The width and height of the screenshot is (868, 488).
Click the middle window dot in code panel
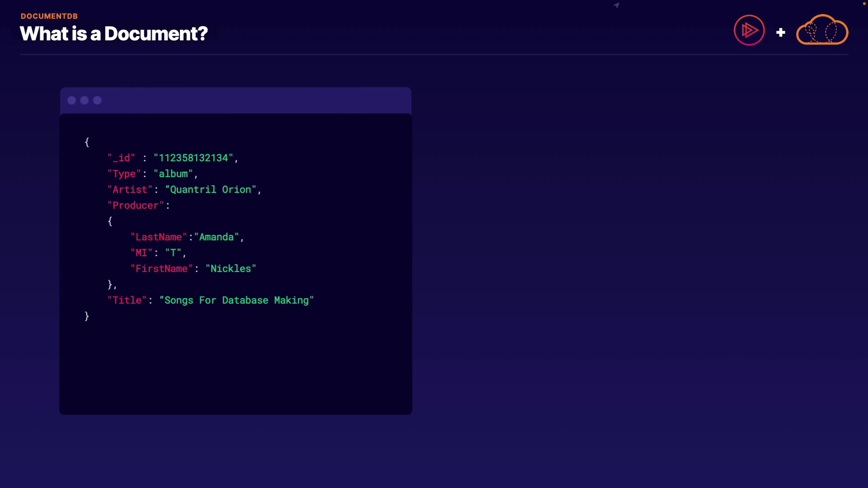(x=85, y=100)
